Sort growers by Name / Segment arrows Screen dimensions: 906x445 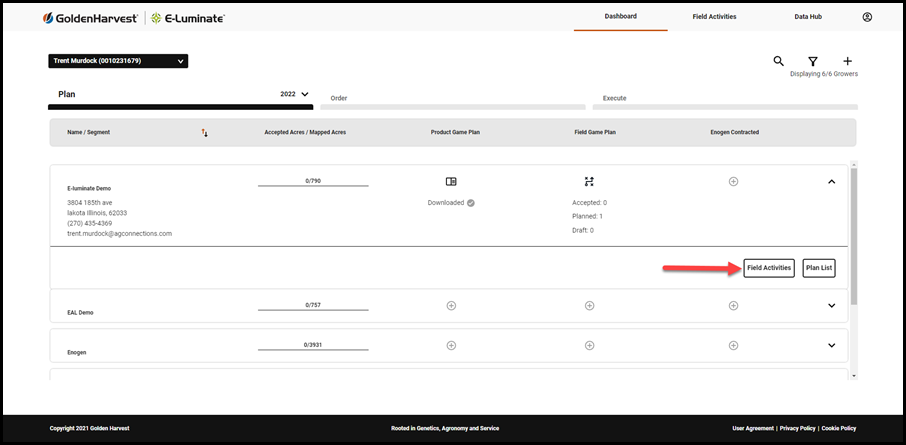[205, 133]
